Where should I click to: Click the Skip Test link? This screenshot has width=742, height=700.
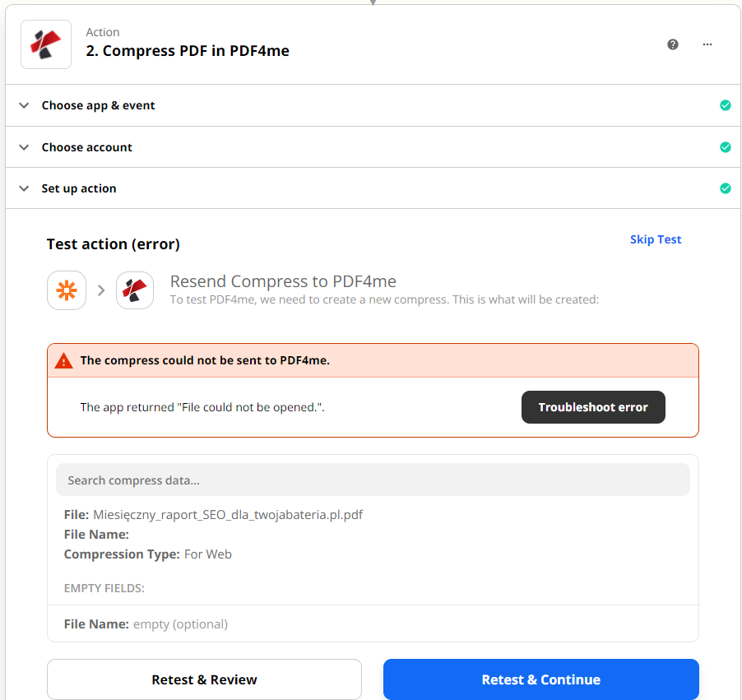click(x=656, y=239)
